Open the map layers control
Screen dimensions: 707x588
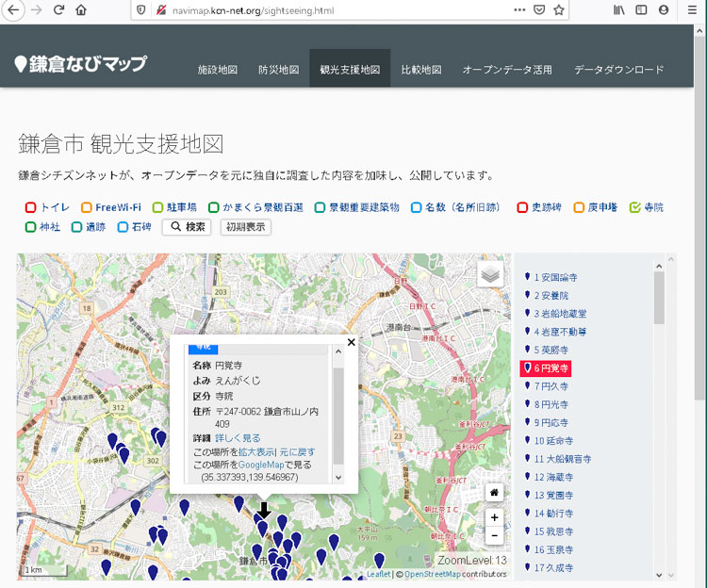(490, 274)
